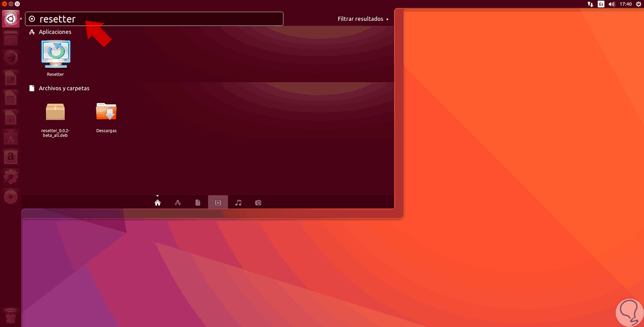Screen dimensions: 644x327
Task: Switch to the Home lens
Action: (157, 202)
